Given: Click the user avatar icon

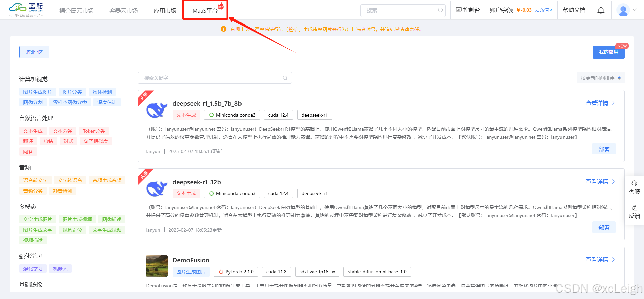Looking at the screenshot, I should 623,10.
